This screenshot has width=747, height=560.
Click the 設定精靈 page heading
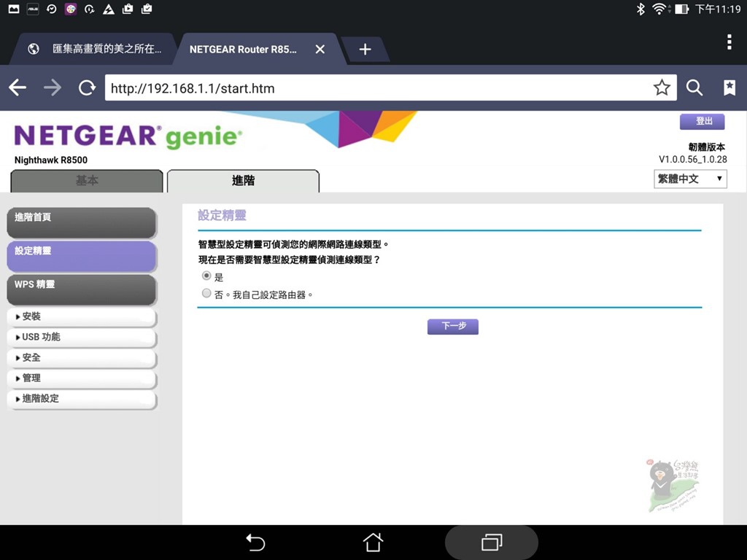coord(222,215)
